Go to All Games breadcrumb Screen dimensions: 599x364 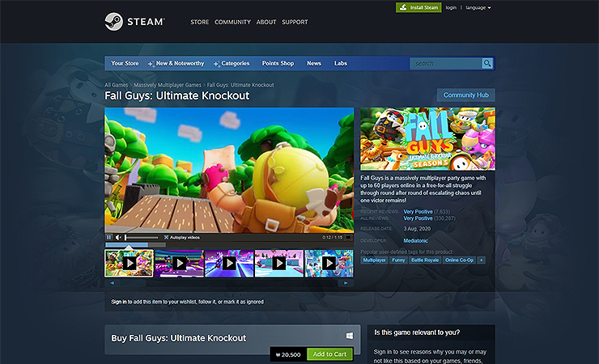click(117, 85)
